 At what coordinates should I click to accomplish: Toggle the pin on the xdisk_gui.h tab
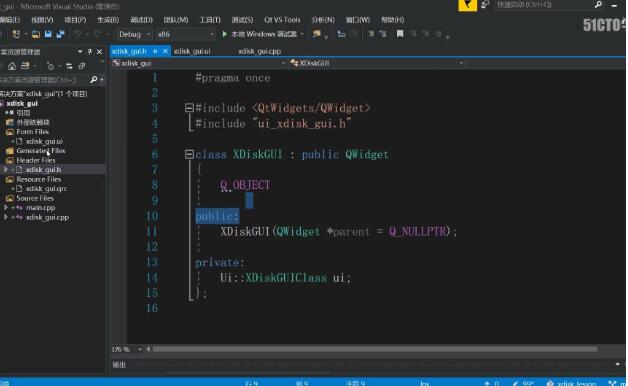(155, 51)
